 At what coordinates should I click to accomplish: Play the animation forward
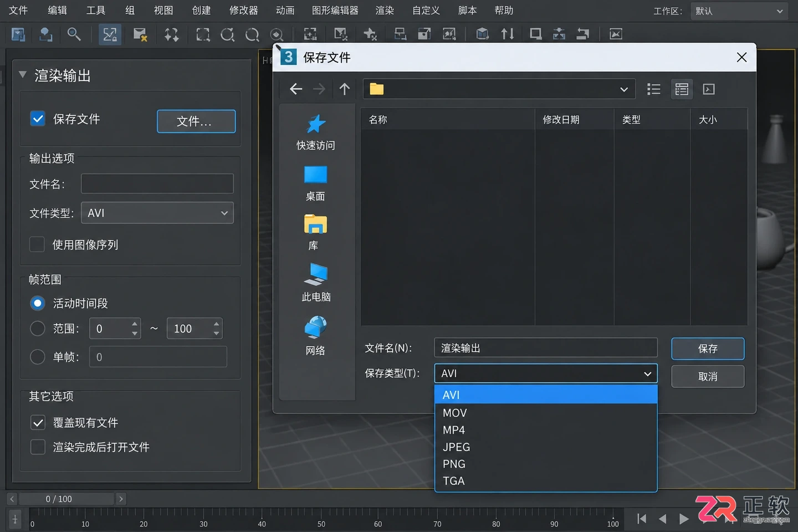pyautogui.click(x=684, y=519)
